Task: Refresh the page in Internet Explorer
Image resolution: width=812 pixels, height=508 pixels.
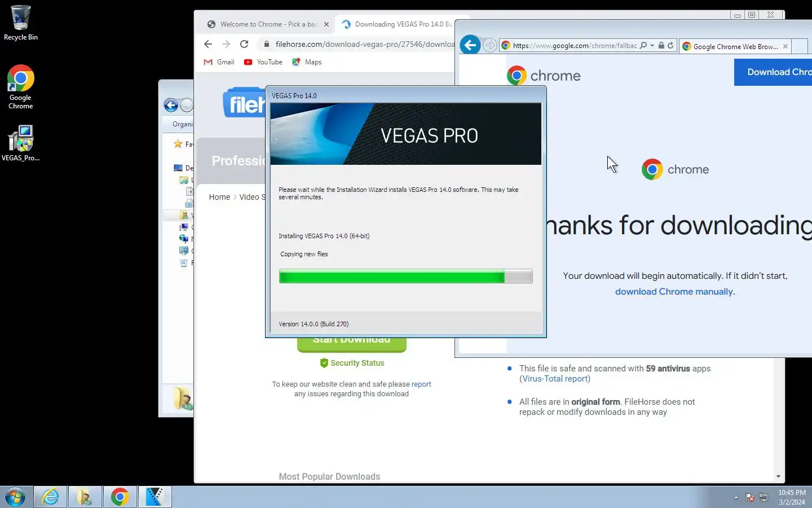Action: click(x=670, y=45)
